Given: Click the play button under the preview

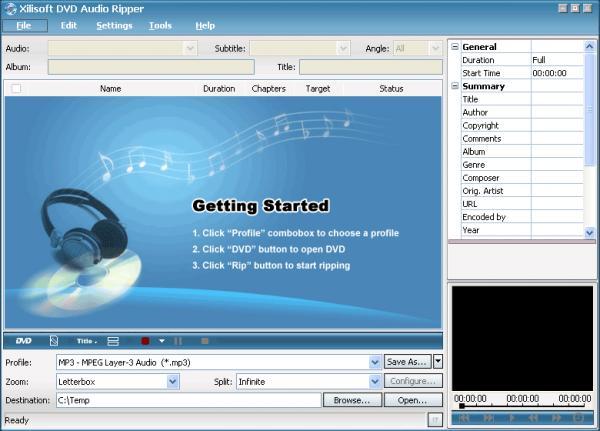Looking at the screenshot, I should point(512,418).
